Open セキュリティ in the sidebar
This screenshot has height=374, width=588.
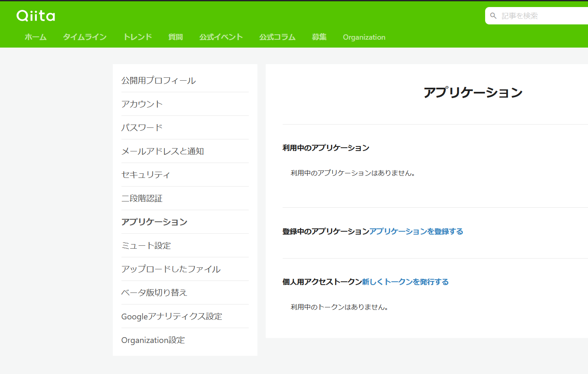pos(185,175)
